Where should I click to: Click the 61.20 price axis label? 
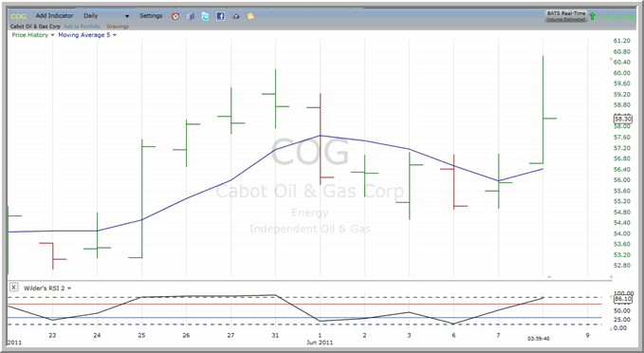pos(622,41)
